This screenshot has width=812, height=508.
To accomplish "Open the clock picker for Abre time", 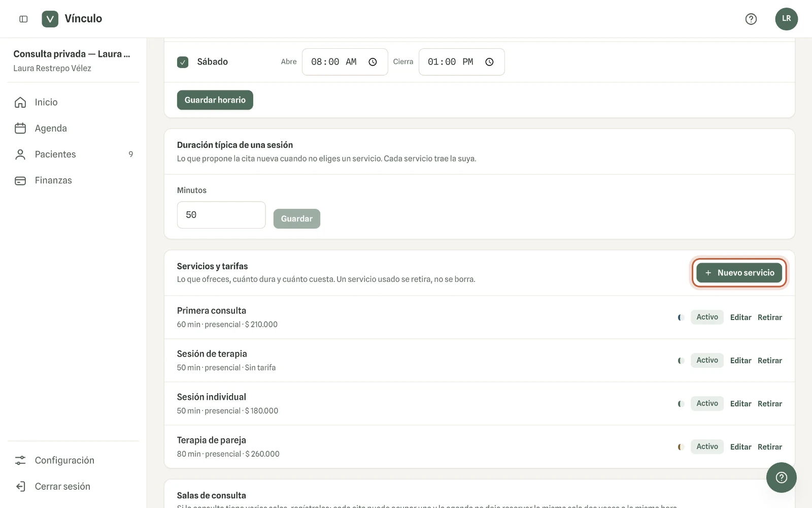I will pyautogui.click(x=373, y=62).
